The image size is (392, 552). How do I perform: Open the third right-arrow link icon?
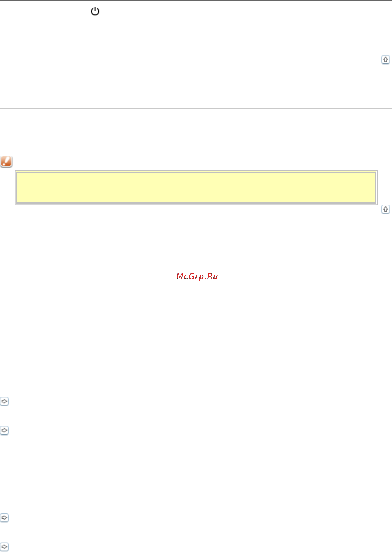[4, 518]
